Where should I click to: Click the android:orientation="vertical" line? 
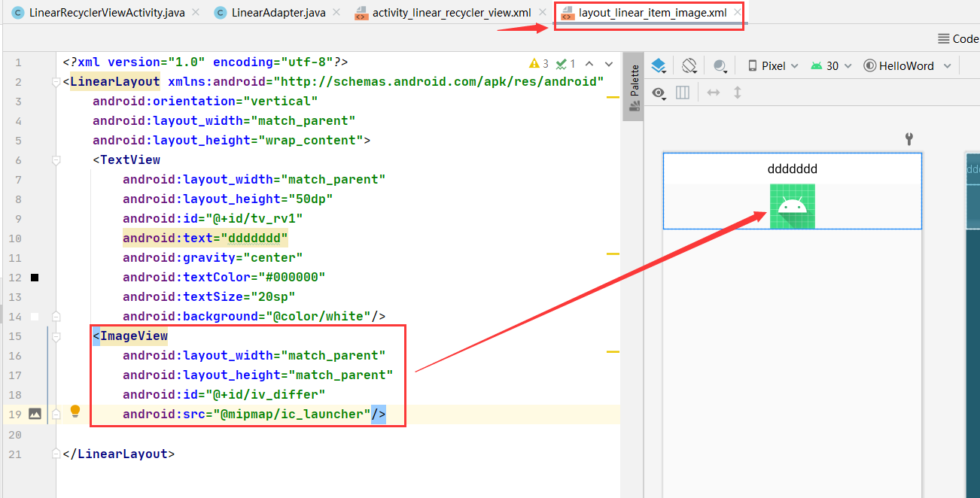(x=205, y=102)
